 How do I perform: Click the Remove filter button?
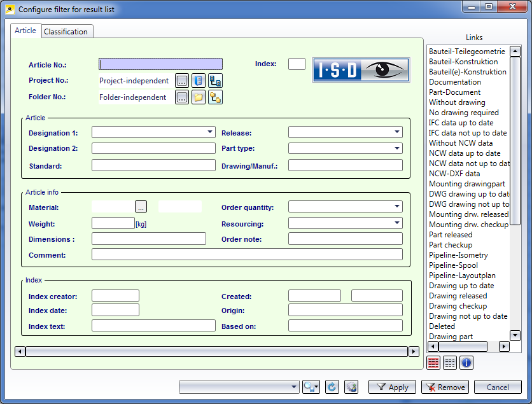[x=445, y=387]
